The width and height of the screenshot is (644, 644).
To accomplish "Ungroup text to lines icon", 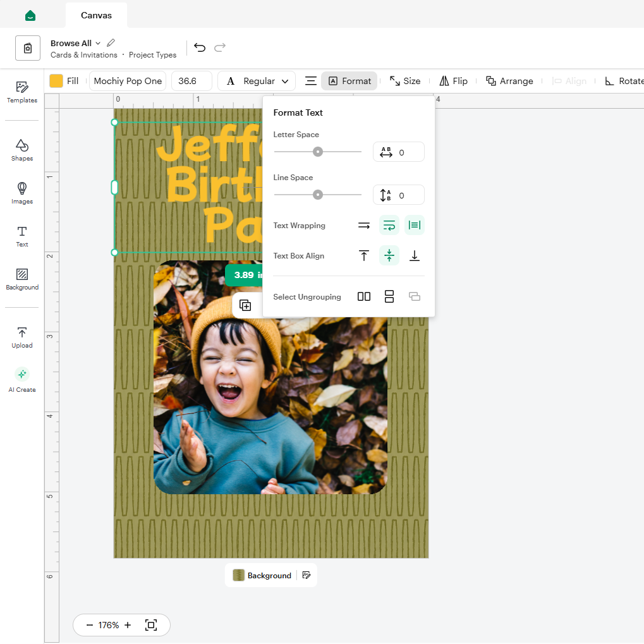I will pos(389,296).
